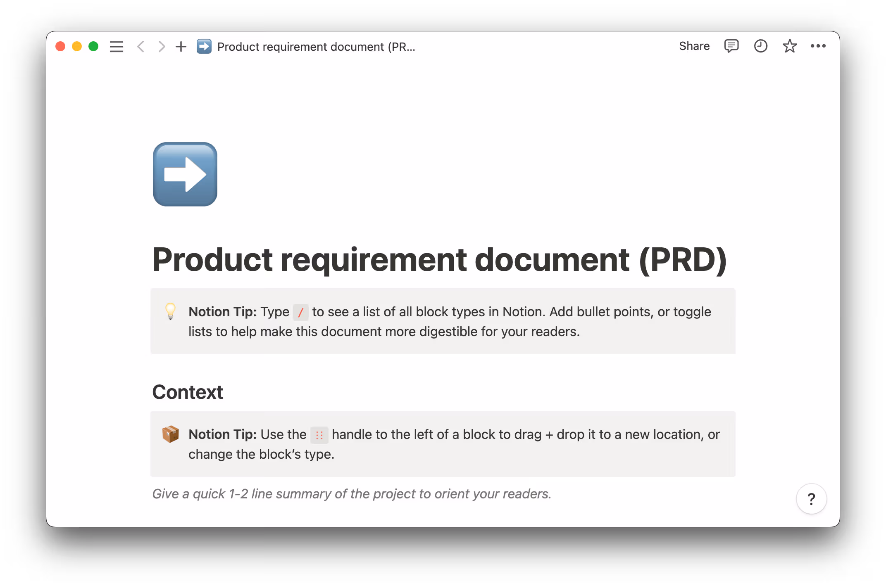Click the drag handle icon shown in the tip
The width and height of the screenshot is (886, 588).
coord(319,435)
